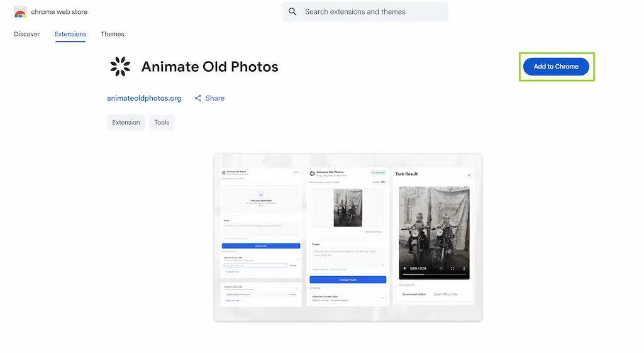Click the fullscreen icon on the preview video
Screen dimensions: 644x353
click(452, 268)
